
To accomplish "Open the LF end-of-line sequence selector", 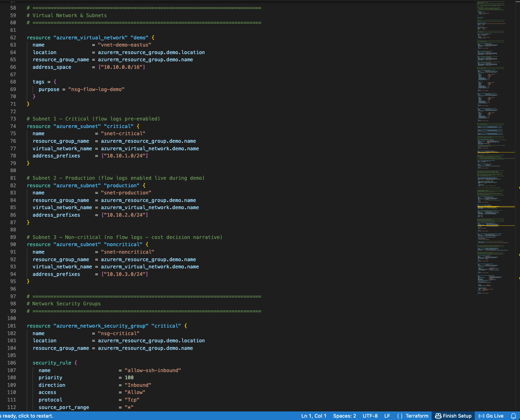I will [387, 416].
